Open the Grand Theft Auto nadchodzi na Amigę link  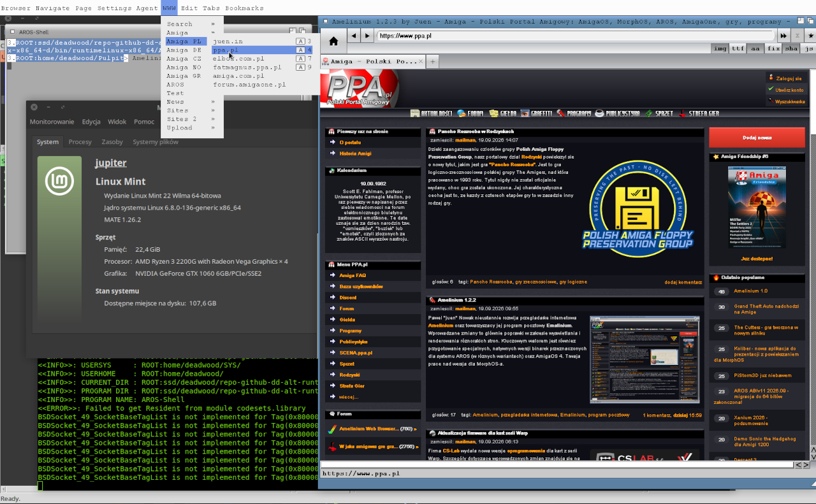pyautogui.click(x=765, y=309)
